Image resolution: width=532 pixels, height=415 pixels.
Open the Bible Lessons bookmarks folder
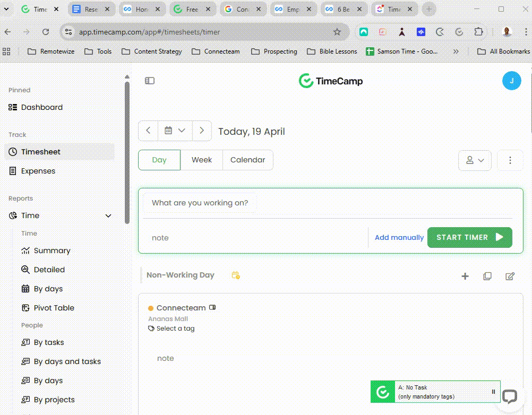(x=332, y=51)
